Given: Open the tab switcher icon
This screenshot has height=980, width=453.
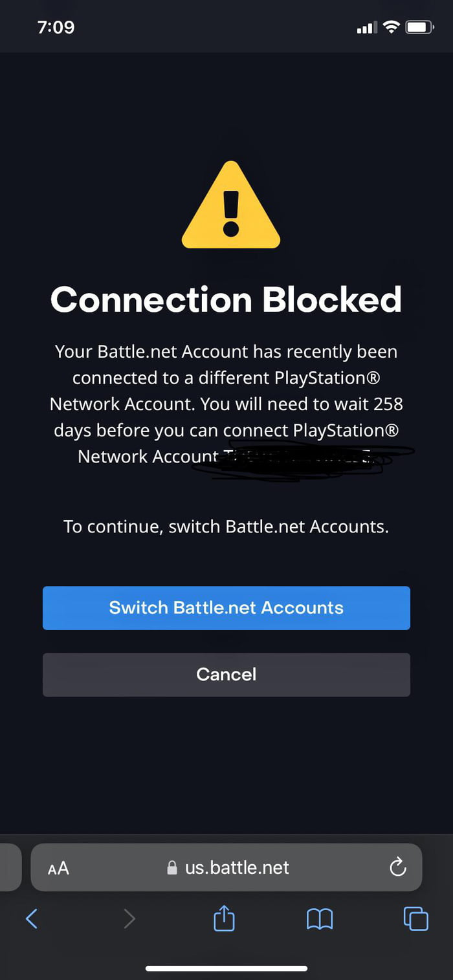Looking at the screenshot, I should pos(416,919).
